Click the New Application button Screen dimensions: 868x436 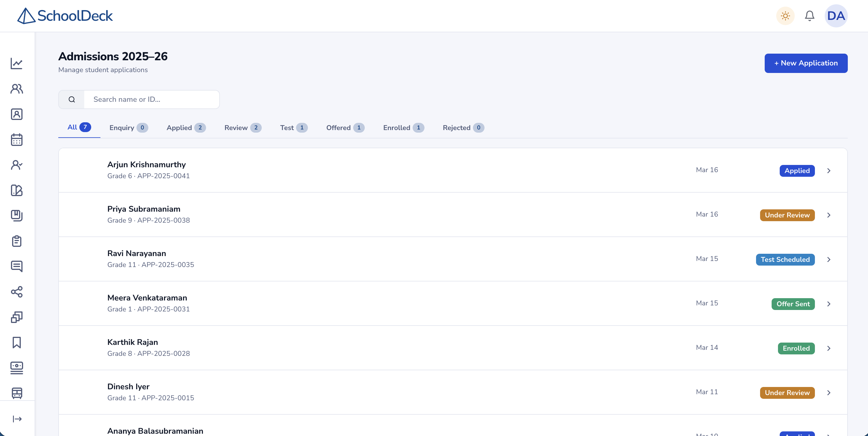click(x=806, y=63)
